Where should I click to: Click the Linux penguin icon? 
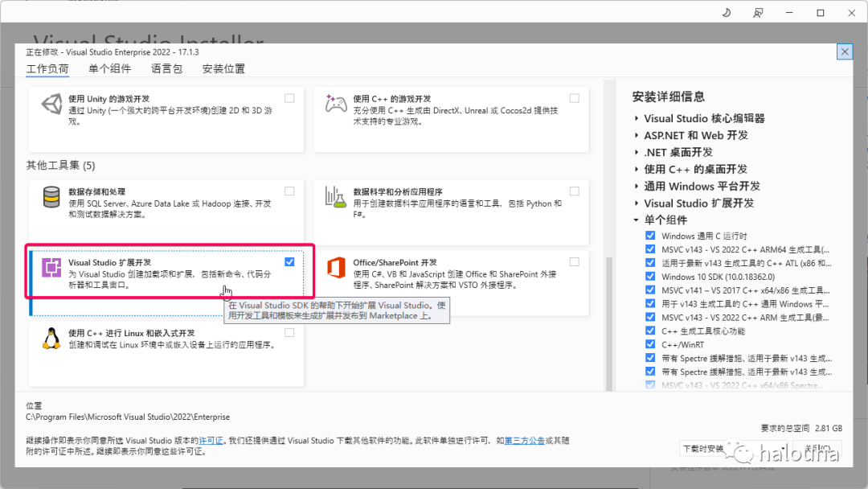(51, 339)
